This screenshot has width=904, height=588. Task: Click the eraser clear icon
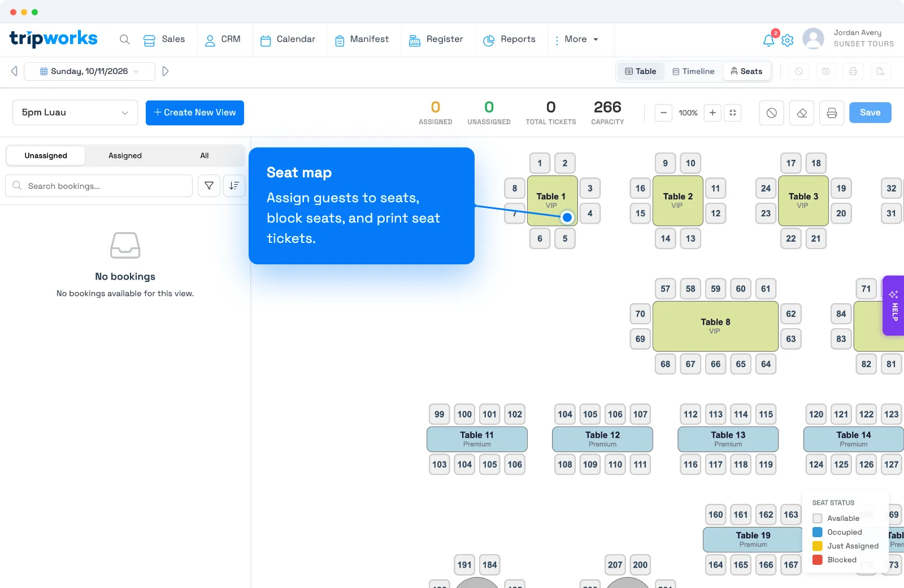(x=802, y=113)
